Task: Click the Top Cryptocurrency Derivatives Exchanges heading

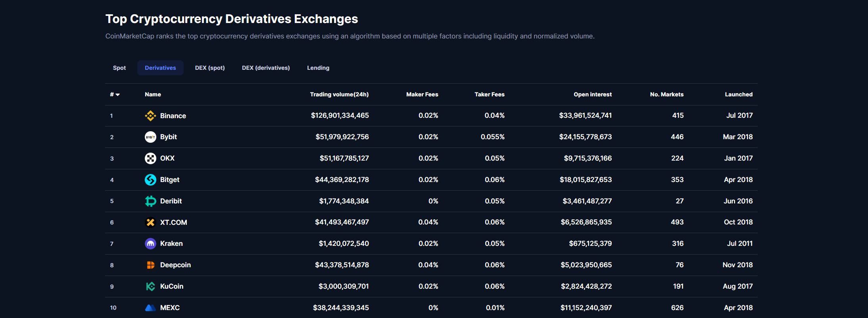Action: [x=232, y=19]
